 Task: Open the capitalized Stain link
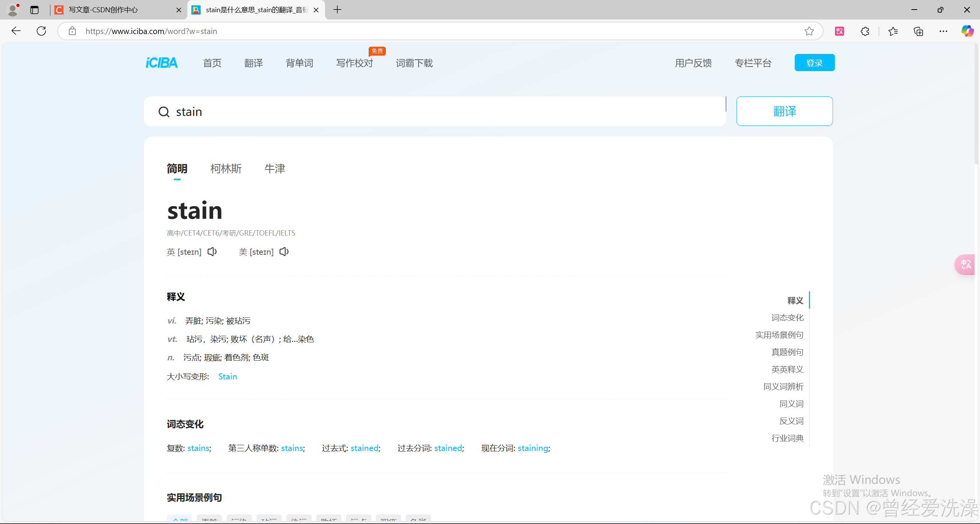coord(227,377)
